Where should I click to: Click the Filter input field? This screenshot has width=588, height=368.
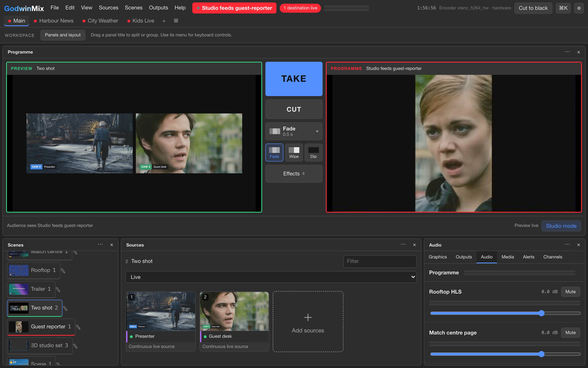click(x=380, y=261)
